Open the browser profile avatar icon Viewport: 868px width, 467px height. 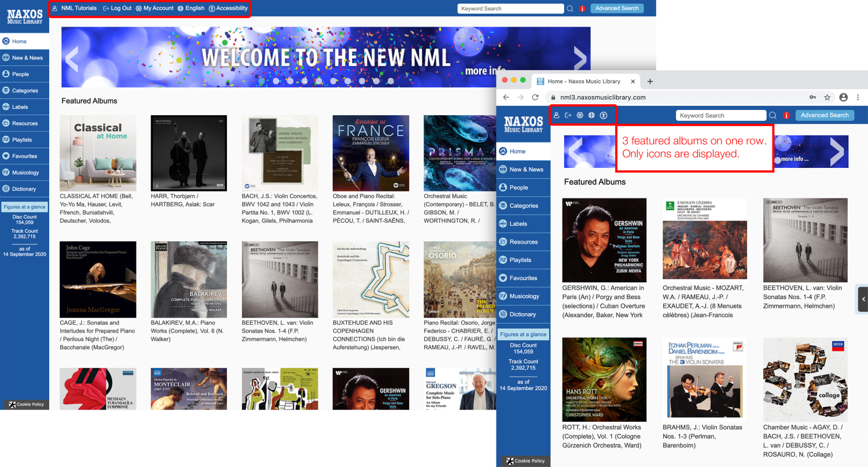click(x=843, y=97)
